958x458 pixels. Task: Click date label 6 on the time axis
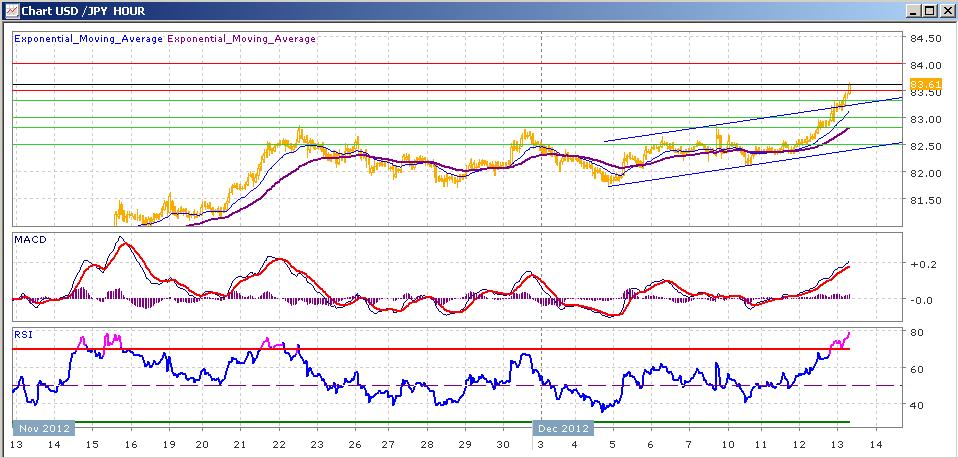click(651, 445)
